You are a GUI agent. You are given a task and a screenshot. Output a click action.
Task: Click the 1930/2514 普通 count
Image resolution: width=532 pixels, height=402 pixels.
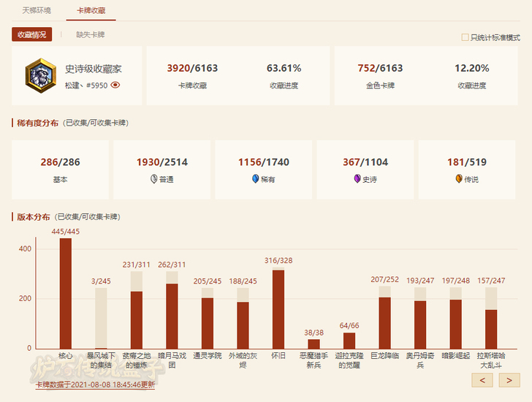point(161,162)
